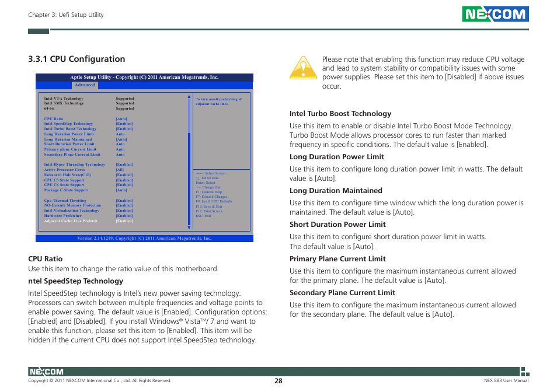Image resolution: width=557 pixels, height=392 pixels.
Task: Click the yellow warning triangle icon
Action: (x=303, y=68)
